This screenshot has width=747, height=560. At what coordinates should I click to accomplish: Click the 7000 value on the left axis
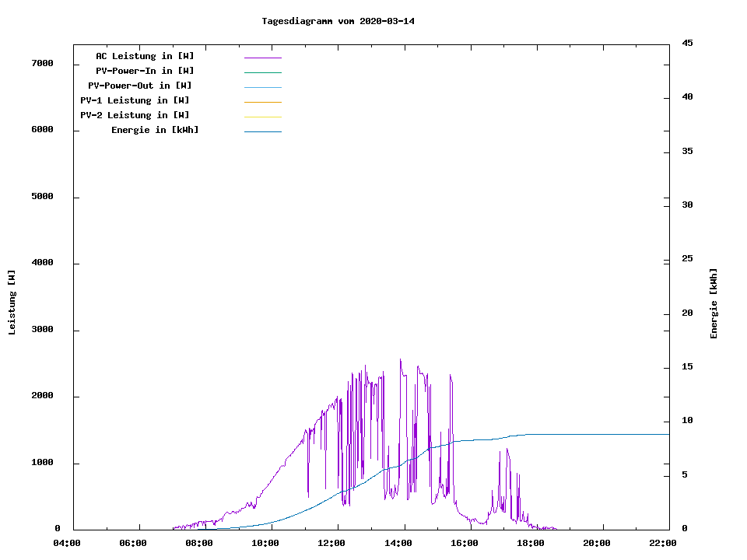42,63
